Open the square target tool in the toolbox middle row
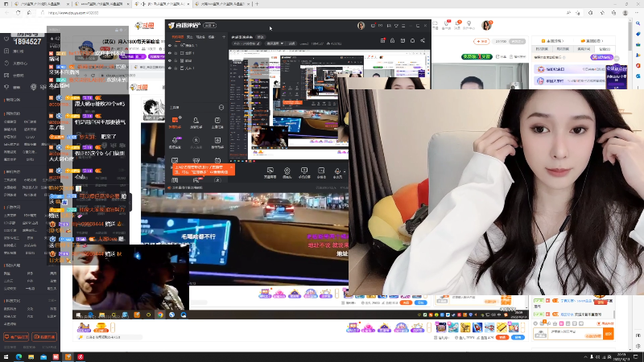Image resolution: width=644 pixels, height=362 pixels. click(x=217, y=142)
